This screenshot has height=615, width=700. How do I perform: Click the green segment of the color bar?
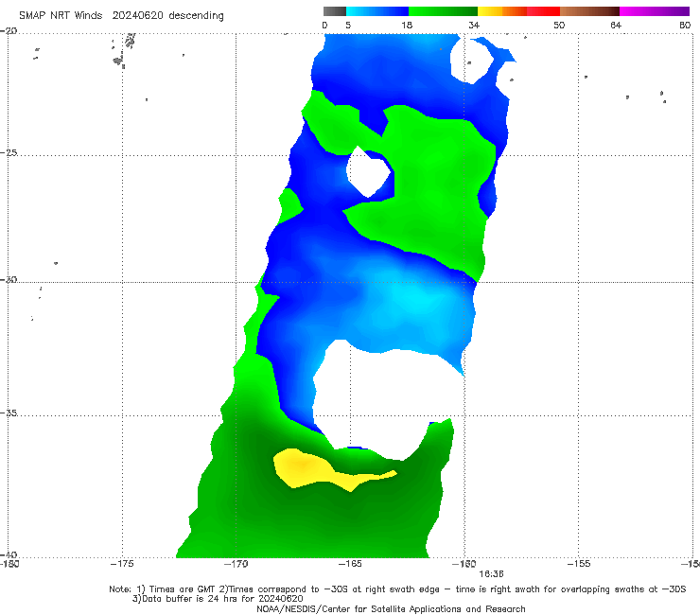pyautogui.click(x=443, y=11)
